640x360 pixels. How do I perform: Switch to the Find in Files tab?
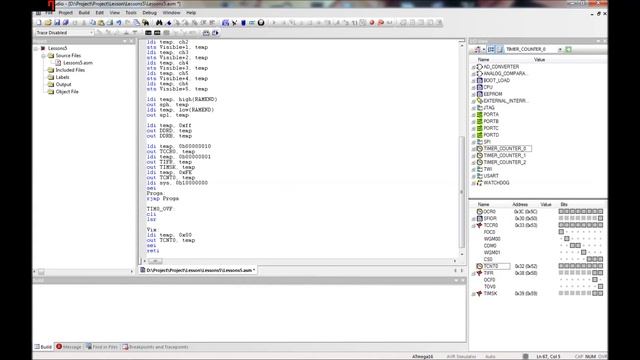pos(102,347)
